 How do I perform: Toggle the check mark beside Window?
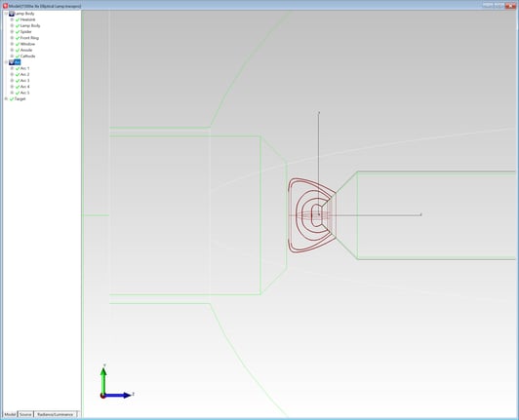(18, 44)
